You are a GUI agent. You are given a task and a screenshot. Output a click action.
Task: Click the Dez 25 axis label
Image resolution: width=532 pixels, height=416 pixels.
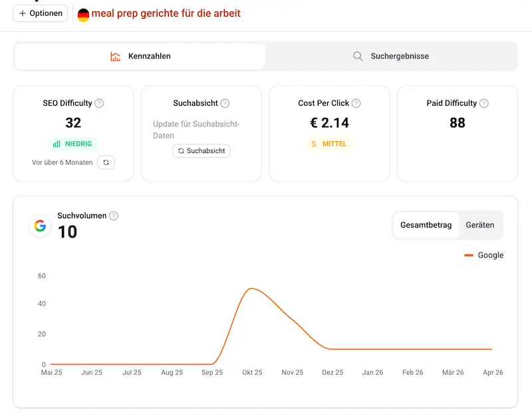(x=332, y=373)
